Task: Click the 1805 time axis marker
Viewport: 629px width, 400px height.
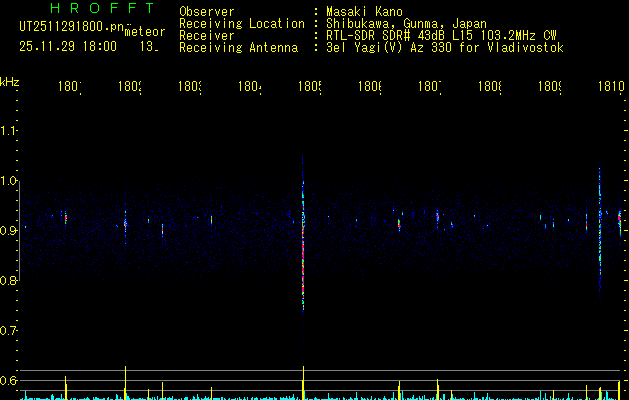Action: [309, 88]
